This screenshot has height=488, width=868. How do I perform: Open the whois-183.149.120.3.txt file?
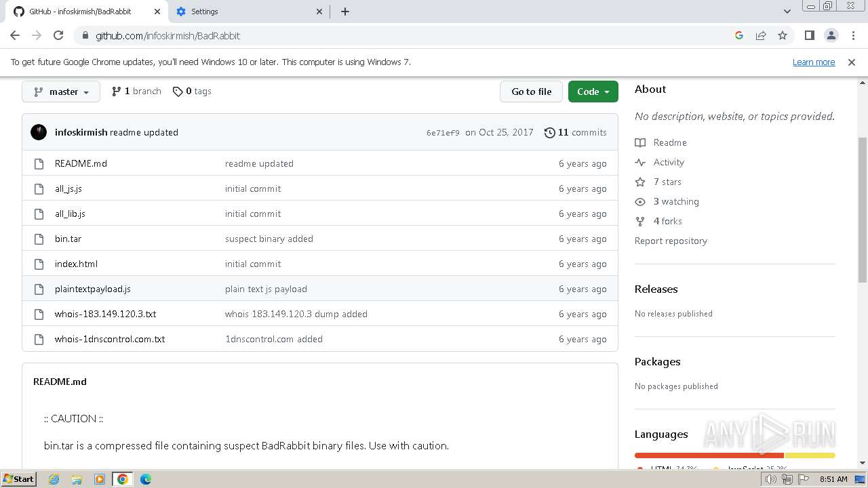coord(105,314)
